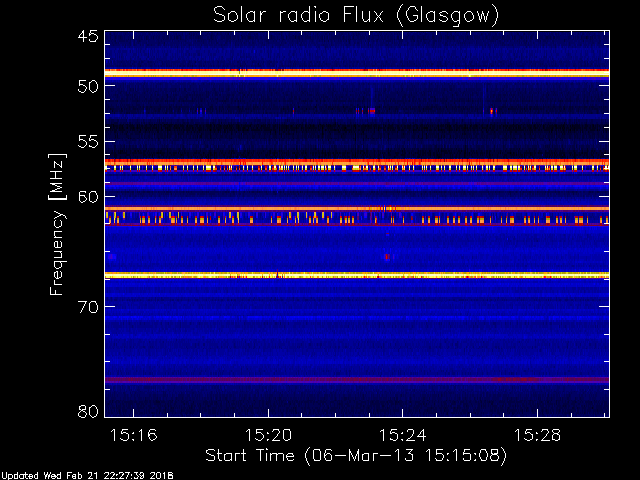Click the "Updated Wed Feb 21 22:27:39 2018" text
The height and width of the screenshot is (480, 640).
(87, 476)
